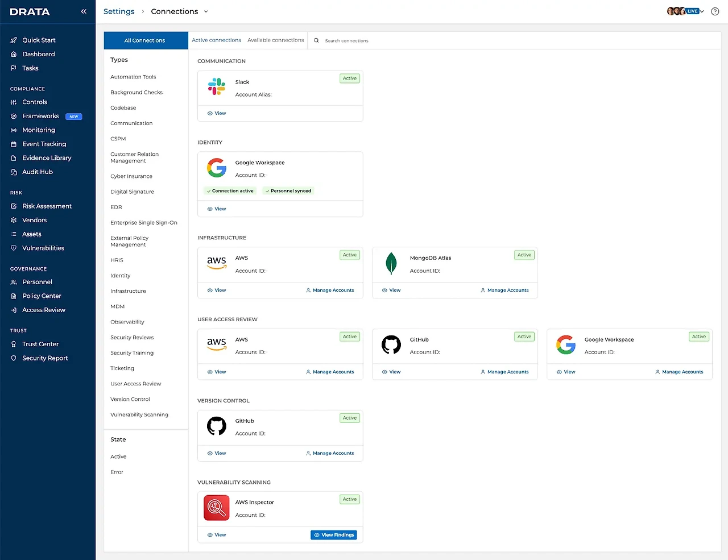This screenshot has width=728, height=560.
Task: Switch to Active connections tab
Action: (216, 40)
